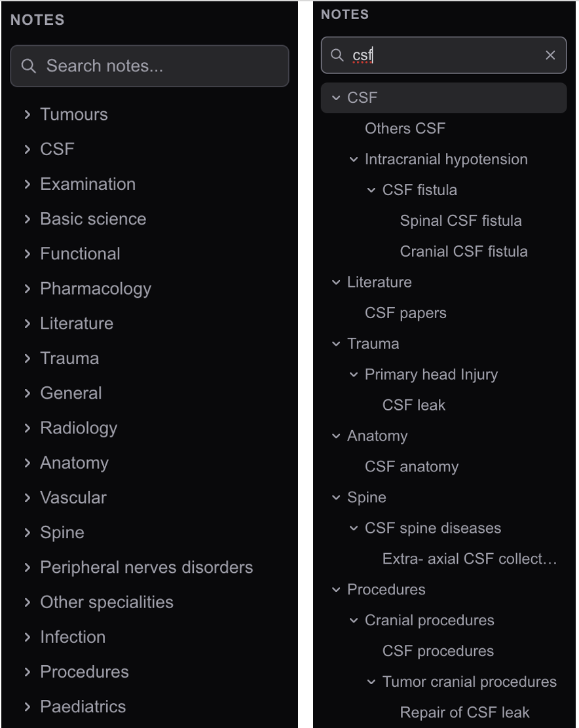Expand the Paediatrics chevron
Viewport: 579px width, 728px height.
tap(28, 706)
